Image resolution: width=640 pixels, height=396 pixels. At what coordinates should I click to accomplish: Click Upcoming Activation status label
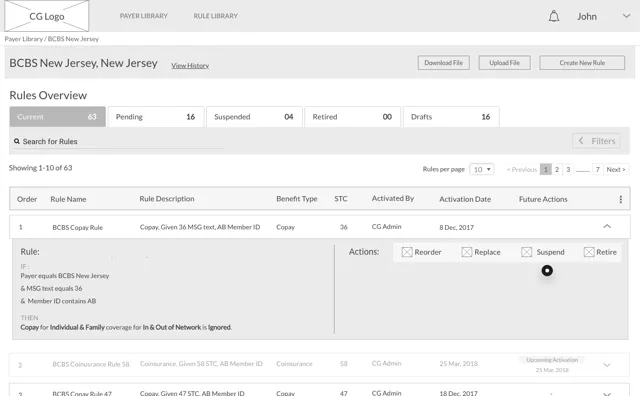tap(552, 360)
